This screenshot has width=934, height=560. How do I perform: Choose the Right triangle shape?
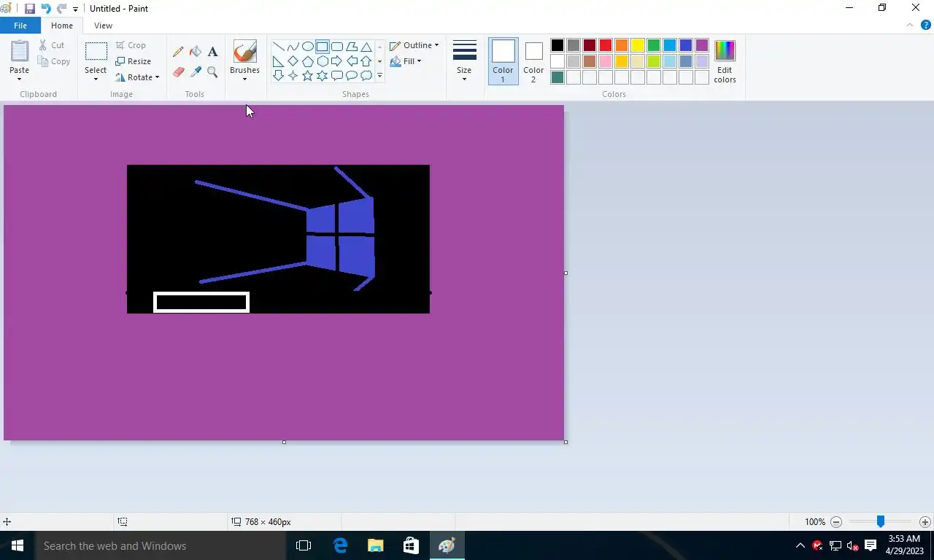[278, 61]
